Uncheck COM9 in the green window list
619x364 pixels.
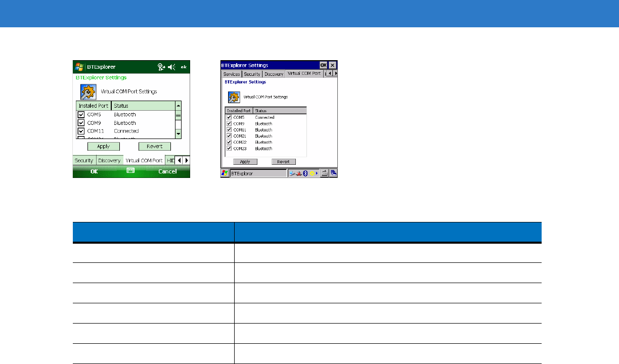81,123
